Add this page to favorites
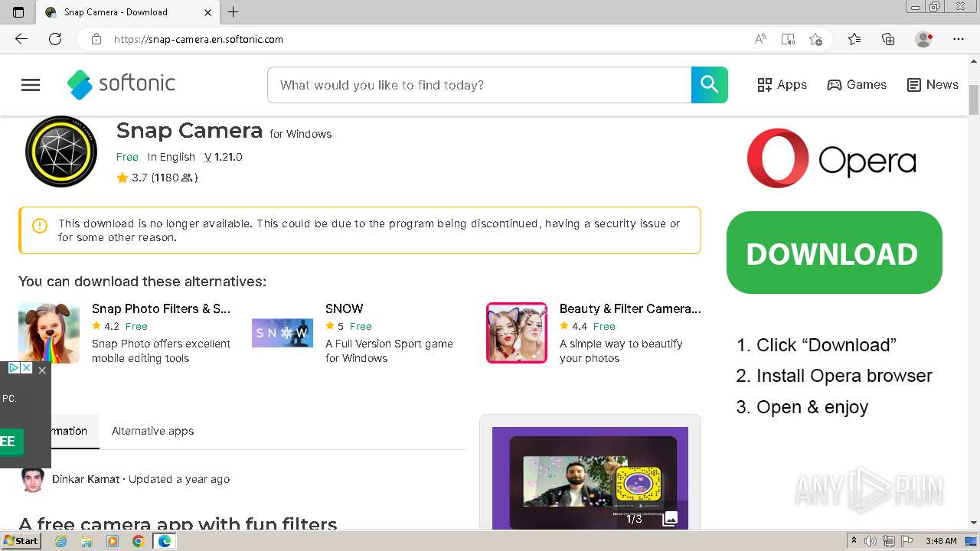This screenshot has height=551, width=980. [815, 39]
